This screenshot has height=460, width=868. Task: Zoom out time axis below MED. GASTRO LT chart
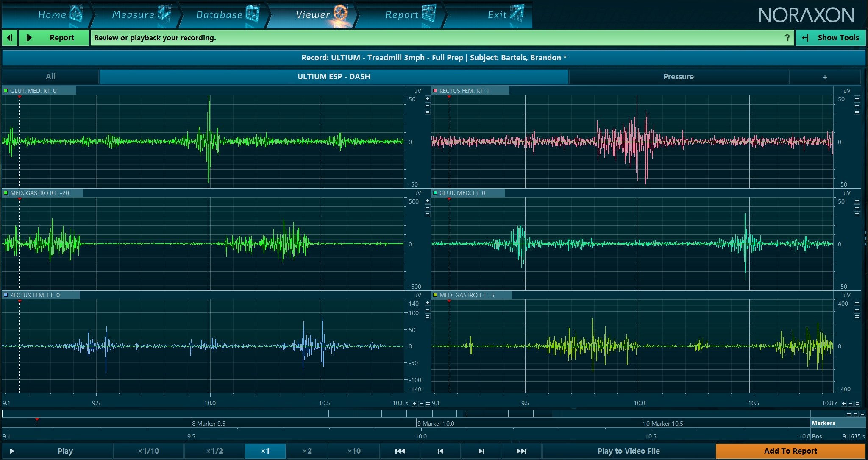851,404
